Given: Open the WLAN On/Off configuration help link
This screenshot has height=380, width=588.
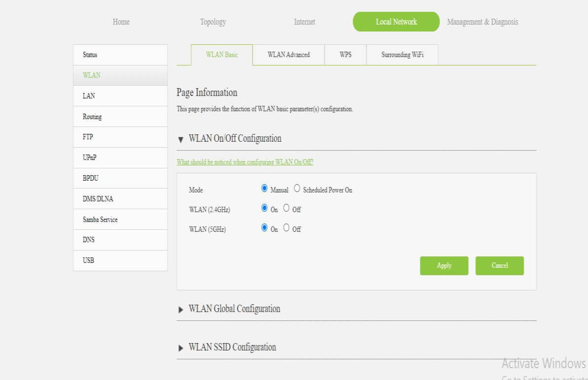Looking at the screenshot, I should 245,162.
